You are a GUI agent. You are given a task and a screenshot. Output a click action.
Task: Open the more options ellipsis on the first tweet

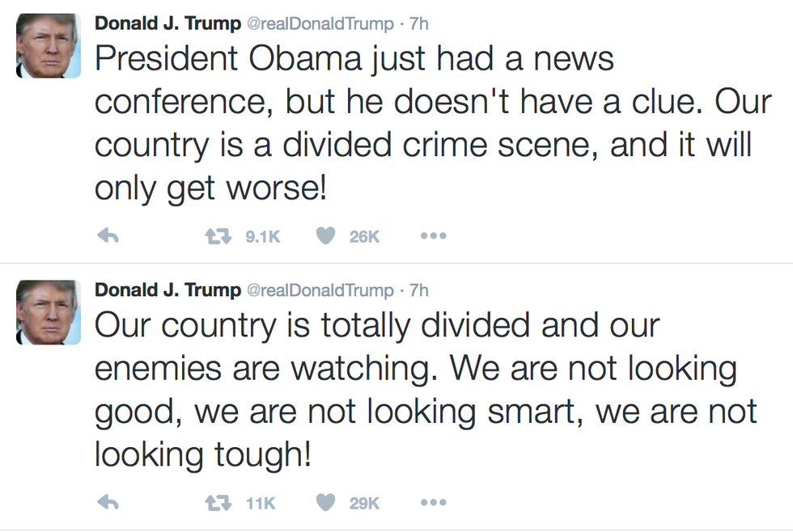[x=433, y=235]
